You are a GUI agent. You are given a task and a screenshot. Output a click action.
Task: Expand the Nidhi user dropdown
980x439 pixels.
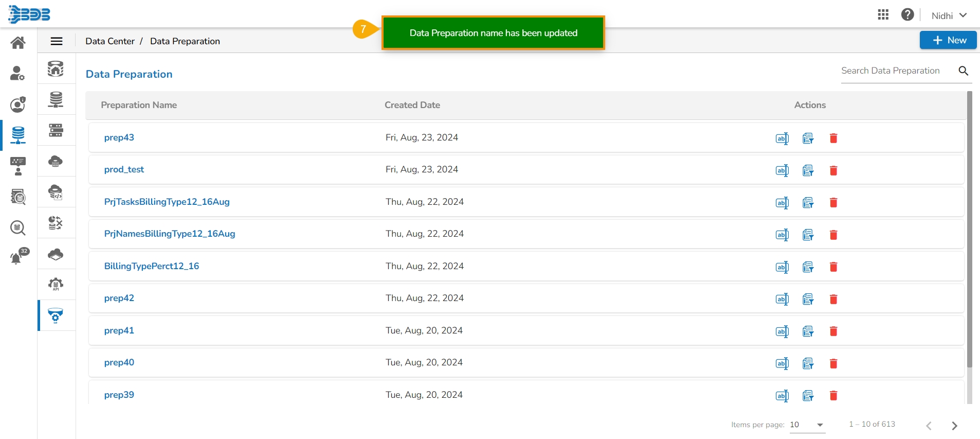[949, 15]
